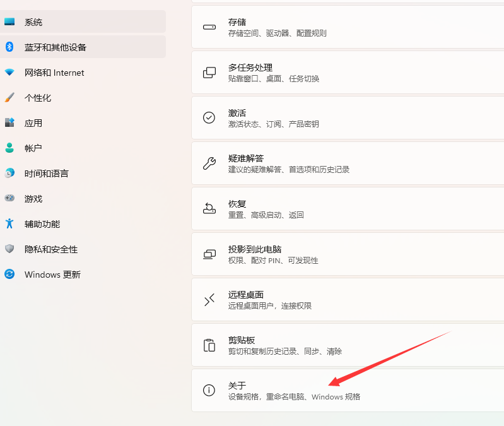Click the 投影到此电脑 projection icon
Viewport: 504px width, 426px height.
pos(209,254)
